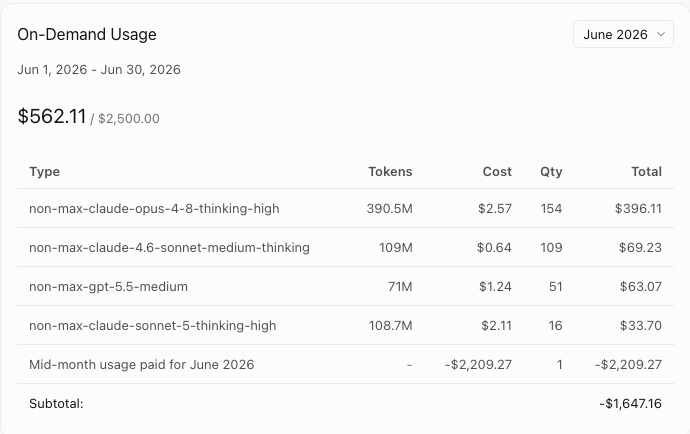Select the non-max-gpt-5.5-medium row label
The width and height of the screenshot is (690, 434).
tap(108, 287)
